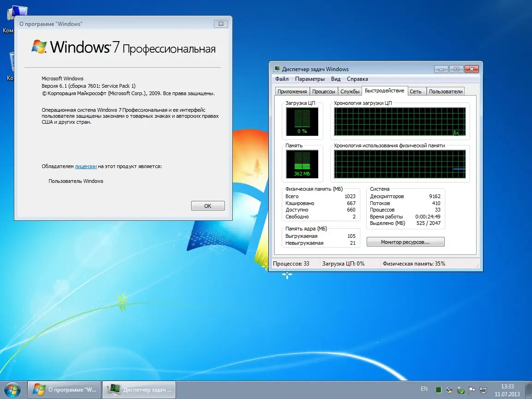532x399 pixels.
Task: Select the Быстродействие tab
Action: (384, 91)
